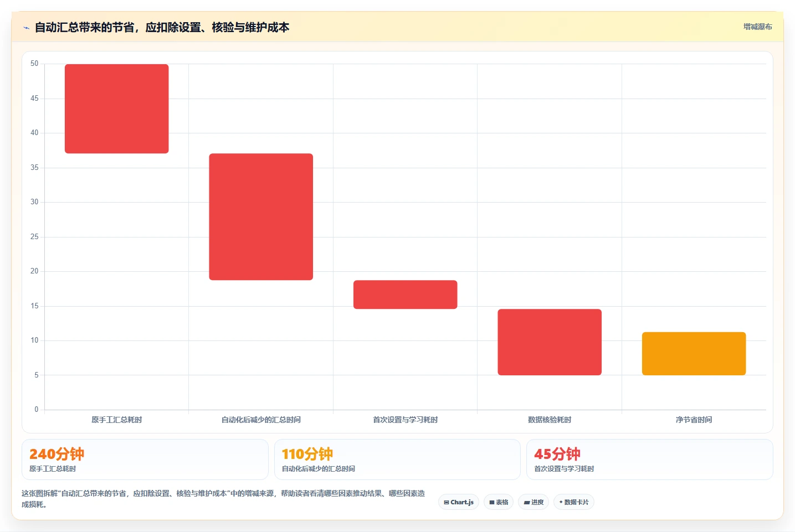Open the 110分钟 stat card
795x532 pixels.
[x=397, y=459]
